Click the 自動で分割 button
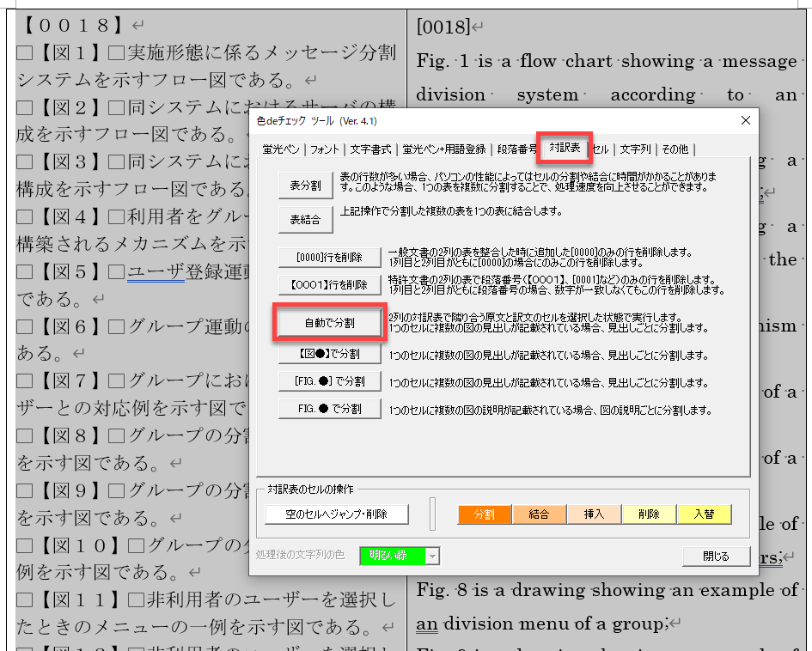The height and width of the screenshot is (651, 812). click(x=329, y=323)
